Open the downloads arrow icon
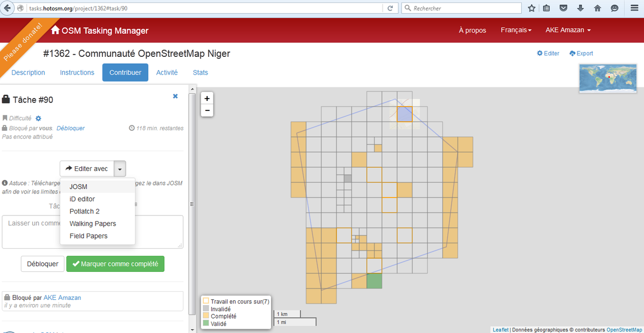644x333 pixels. pos(580,8)
